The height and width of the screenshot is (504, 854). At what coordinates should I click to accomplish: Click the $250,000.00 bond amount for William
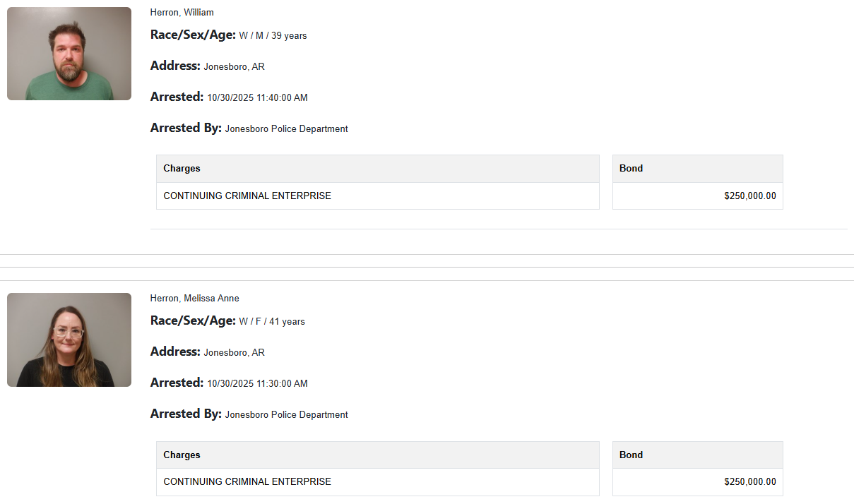[749, 196]
